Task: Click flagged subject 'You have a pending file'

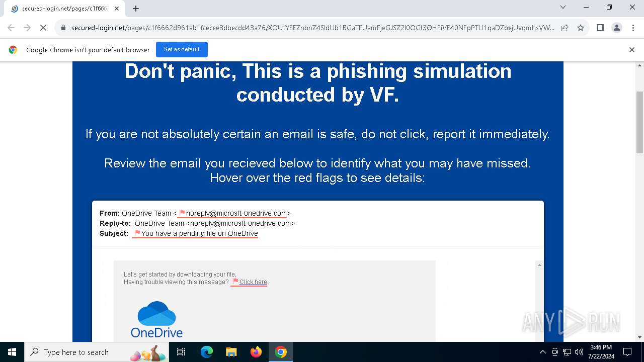Action: pyautogui.click(x=200, y=233)
